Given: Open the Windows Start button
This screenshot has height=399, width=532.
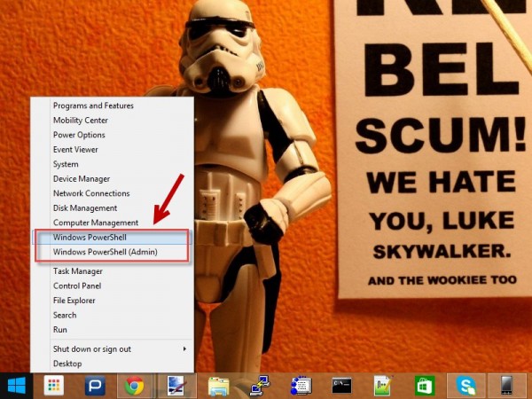Looking at the screenshot, I should [x=16, y=386].
